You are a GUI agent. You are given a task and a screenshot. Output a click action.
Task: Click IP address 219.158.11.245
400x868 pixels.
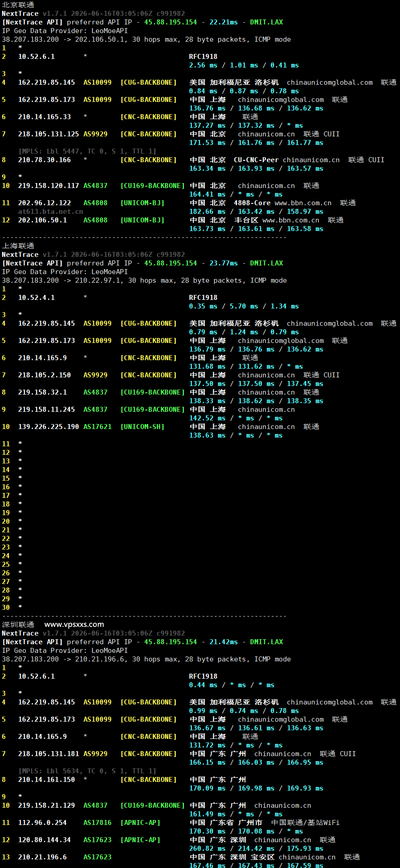[x=47, y=410]
